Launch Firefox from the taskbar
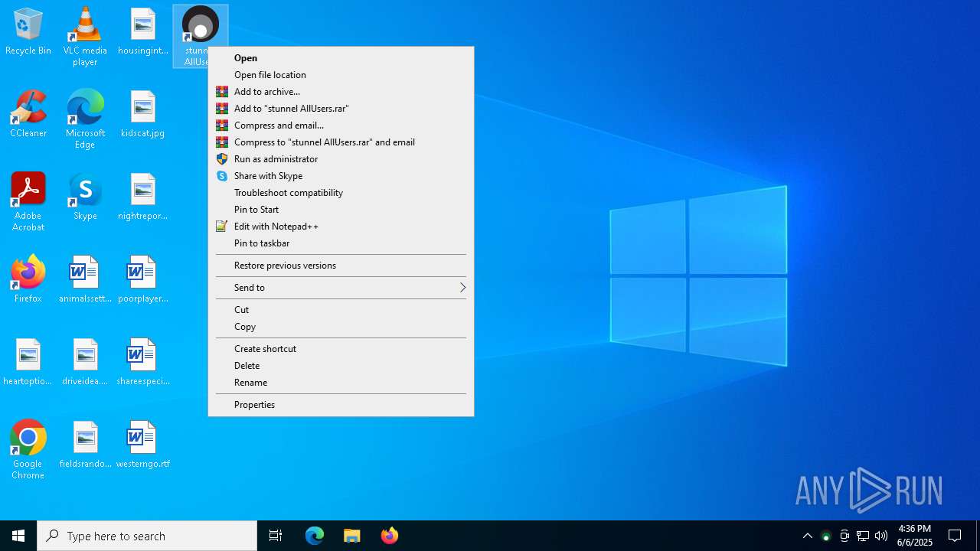 tap(389, 536)
